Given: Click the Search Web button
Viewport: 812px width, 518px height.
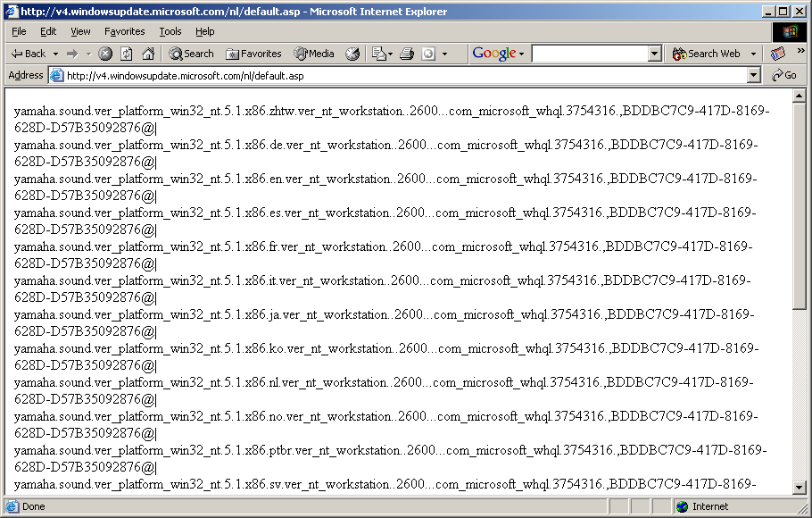Looking at the screenshot, I should click(707, 54).
